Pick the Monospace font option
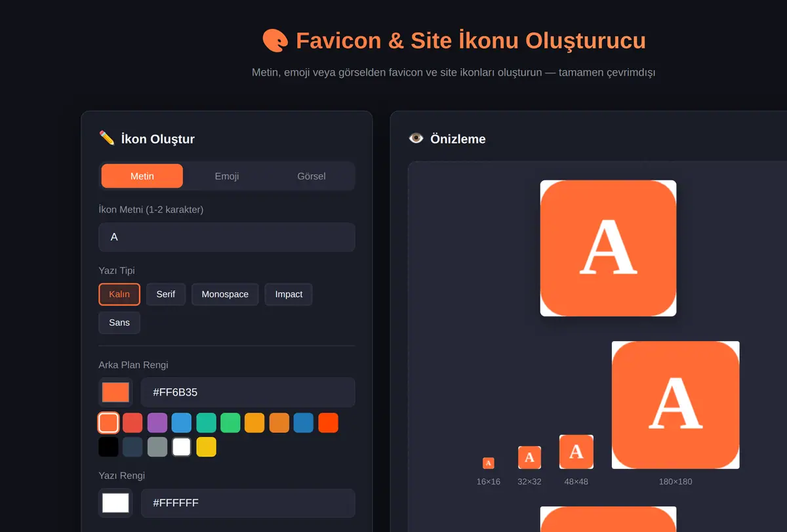 tap(225, 294)
